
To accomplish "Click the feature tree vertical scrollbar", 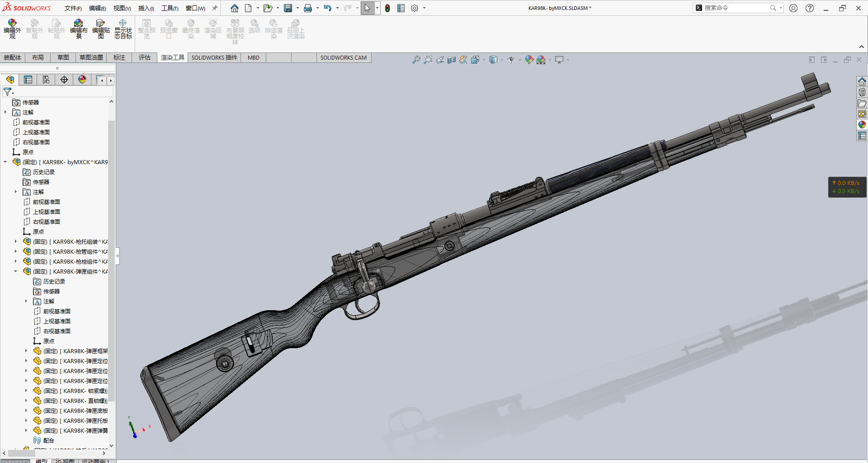I will coord(111,261).
